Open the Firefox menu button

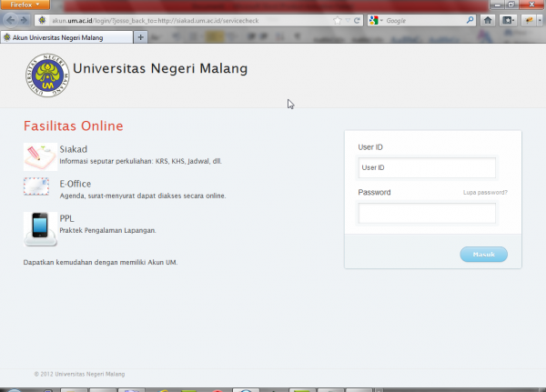(x=25, y=5)
